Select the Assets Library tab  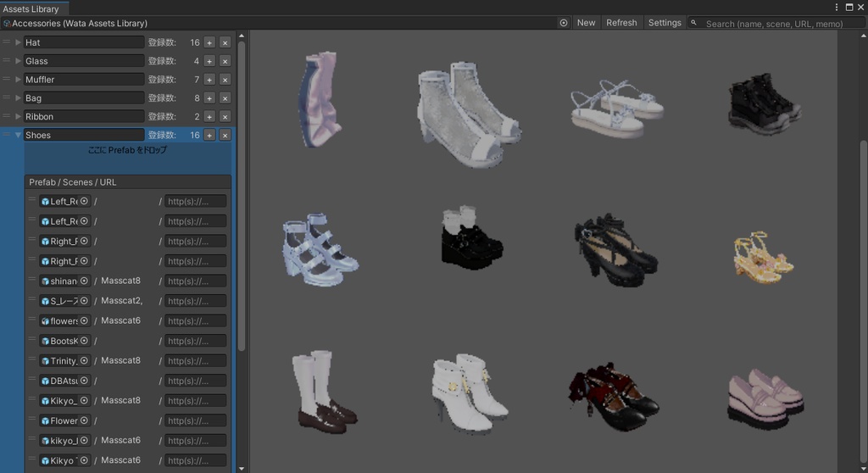(x=31, y=8)
